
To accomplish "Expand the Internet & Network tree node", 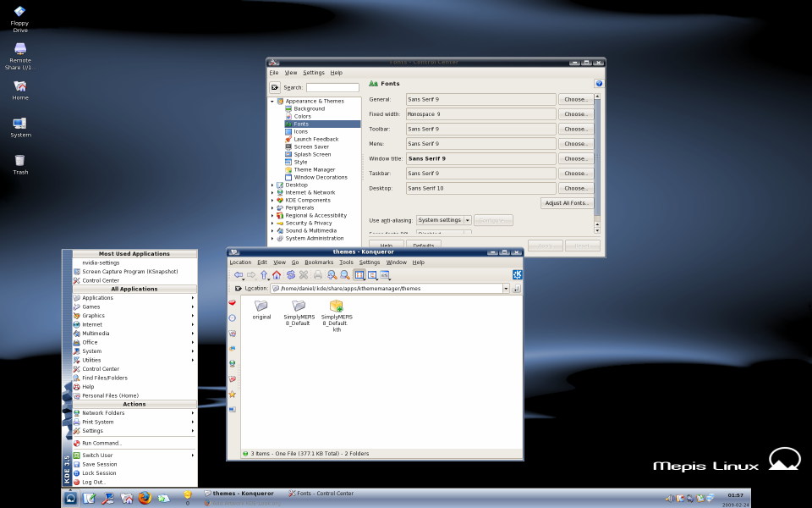I will click(272, 192).
